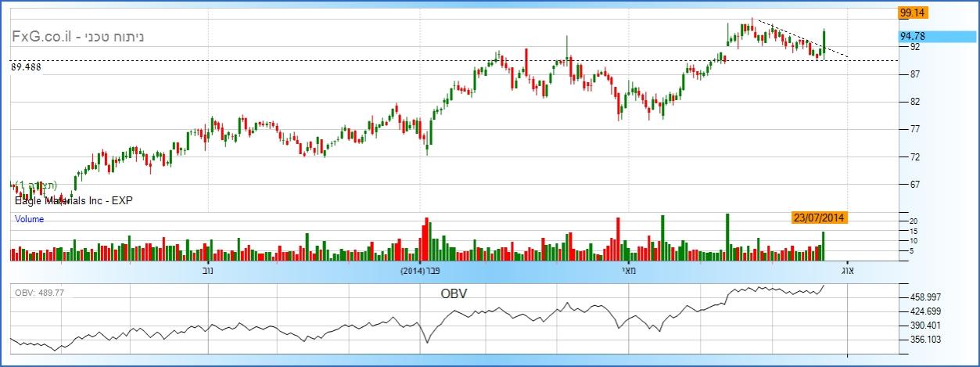Click the Eagle Materials Inc - EXP title

point(74,201)
